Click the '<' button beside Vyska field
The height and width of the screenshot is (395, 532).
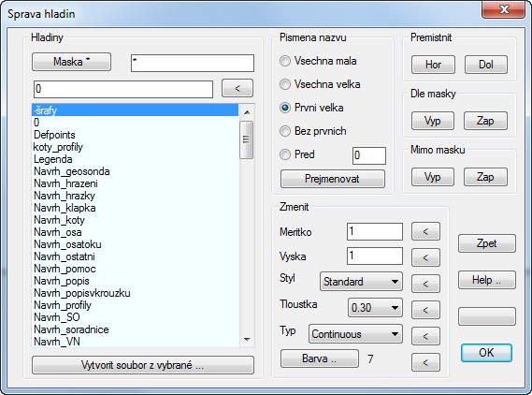pyautogui.click(x=425, y=257)
